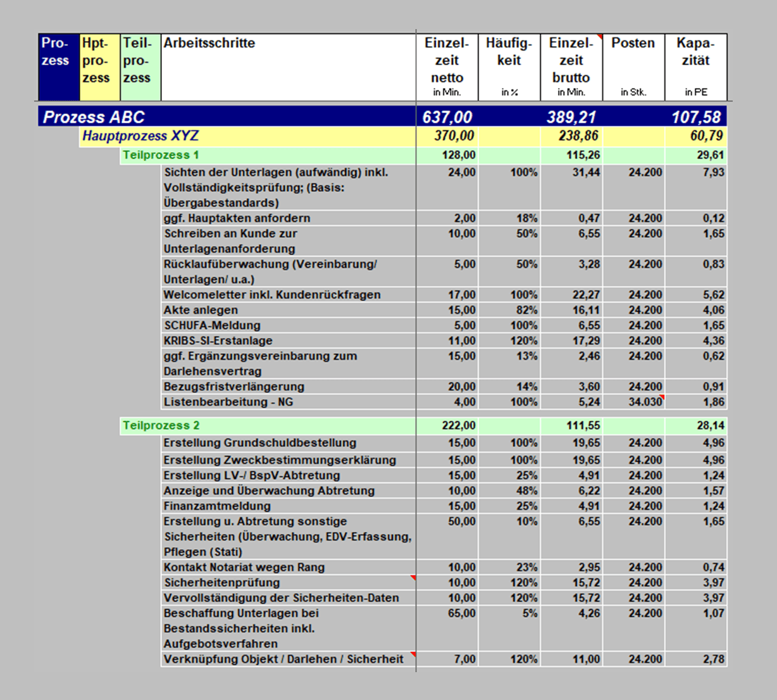Select the green "Teil-prozess" header cell
This screenshot has height=700, width=777.
[140, 67]
